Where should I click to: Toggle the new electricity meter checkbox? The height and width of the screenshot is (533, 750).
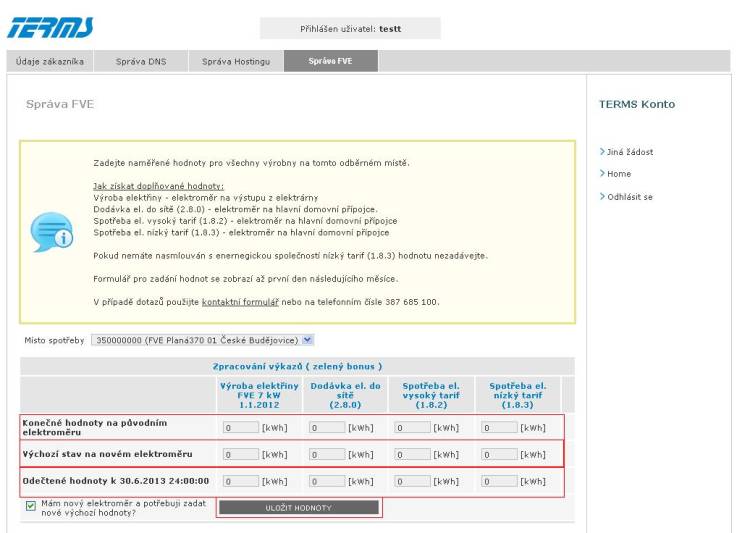click(29, 505)
